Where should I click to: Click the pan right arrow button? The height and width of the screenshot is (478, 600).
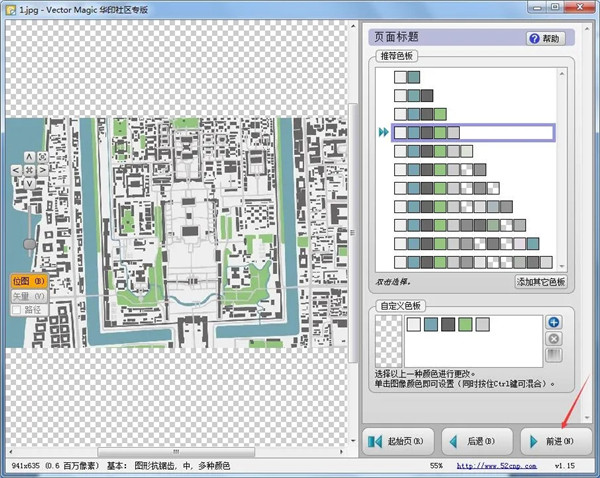click(41, 169)
